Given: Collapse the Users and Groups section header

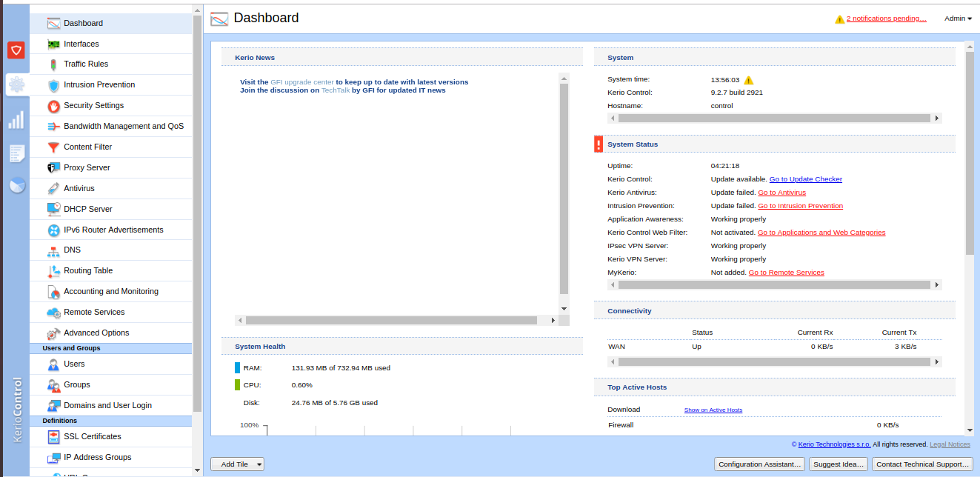Looking at the screenshot, I should point(111,348).
